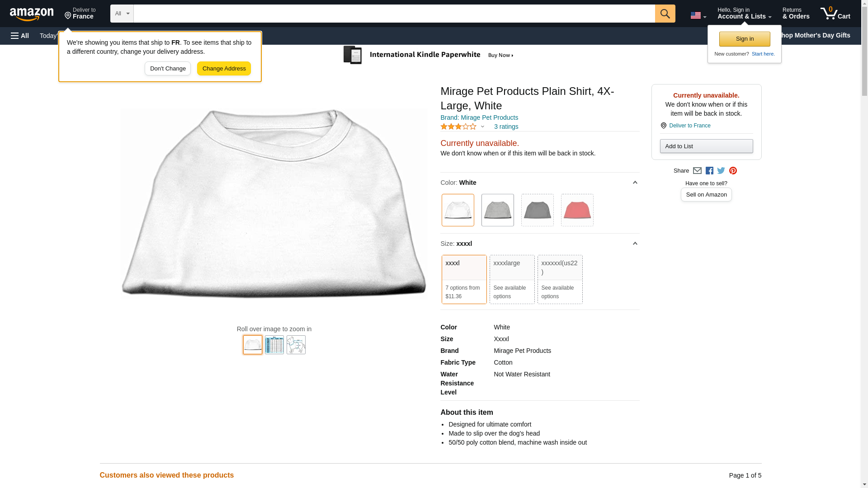Select the xxxlarge size option
Image resolution: width=868 pixels, height=488 pixels.
pyautogui.click(x=512, y=279)
